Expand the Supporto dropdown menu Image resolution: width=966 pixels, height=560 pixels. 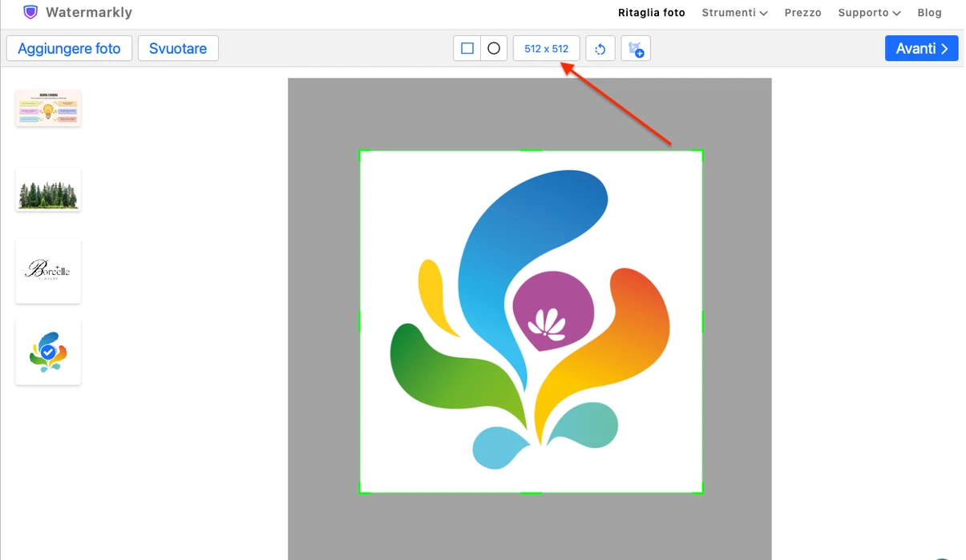(869, 13)
